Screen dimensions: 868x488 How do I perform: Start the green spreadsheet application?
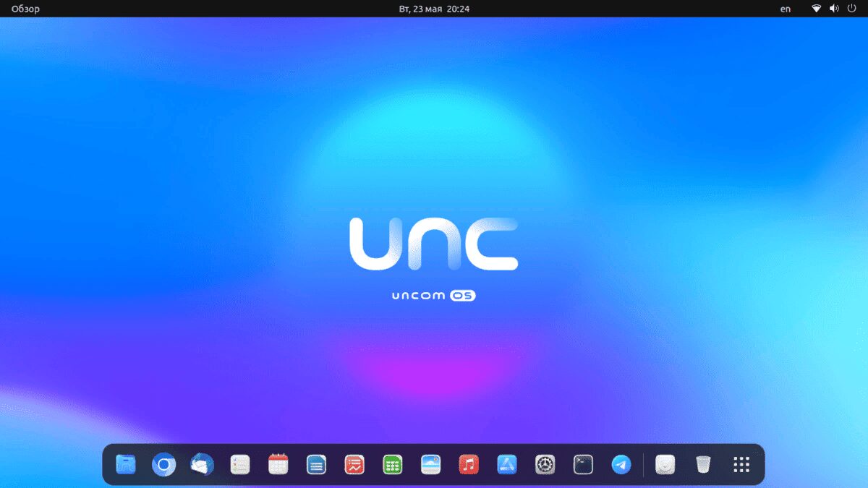[x=391, y=465]
